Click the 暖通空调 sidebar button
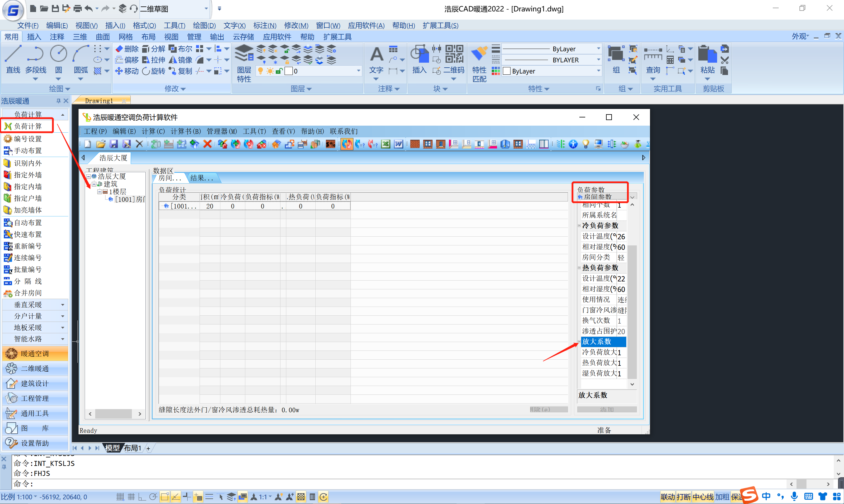The height and width of the screenshot is (504, 844). click(x=35, y=353)
